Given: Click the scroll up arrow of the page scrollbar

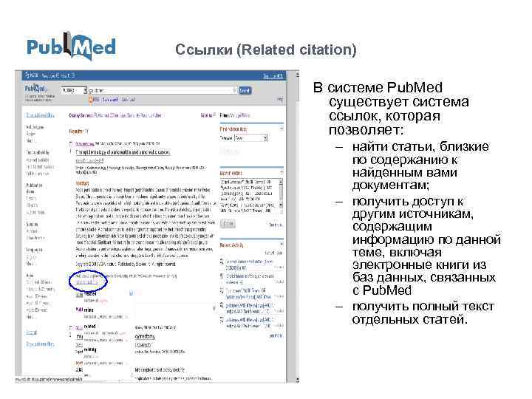Looking at the screenshot, I should 298,74.
